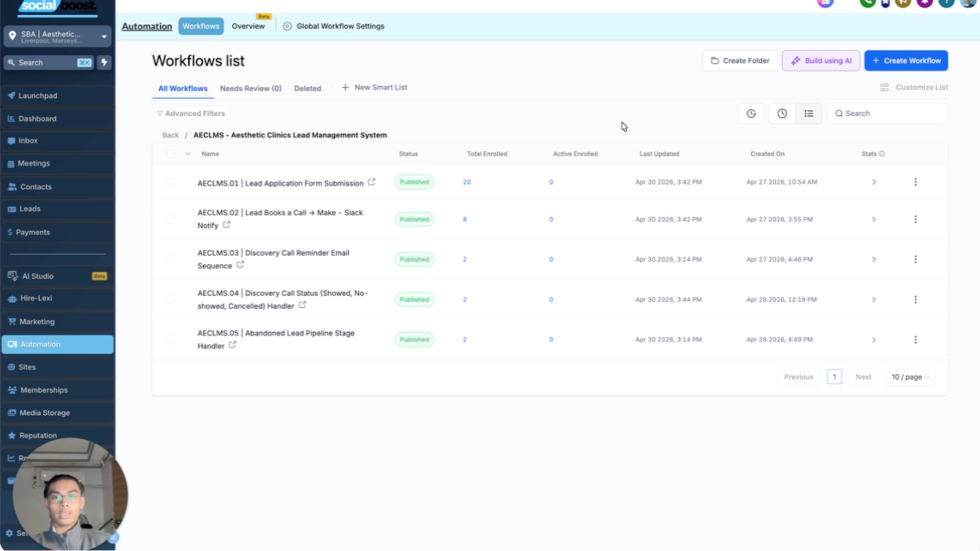980x551 pixels.
Task: Switch to the Needs Review tab
Action: coord(251,89)
